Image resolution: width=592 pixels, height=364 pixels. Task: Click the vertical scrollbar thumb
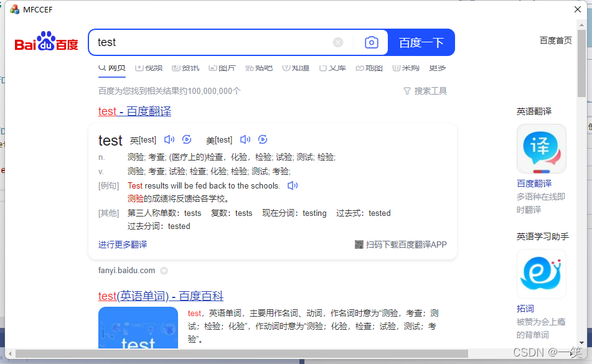pyautogui.click(x=581, y=63)
